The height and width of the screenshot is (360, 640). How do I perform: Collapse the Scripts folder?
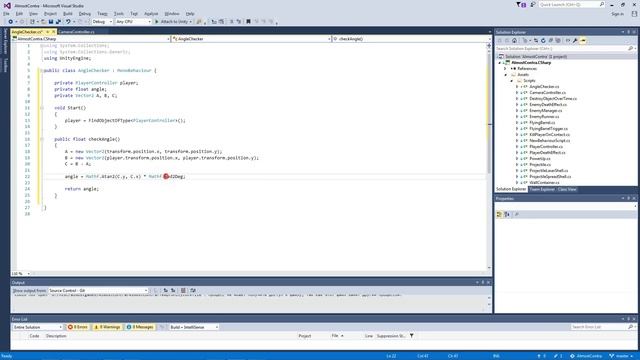(512, 81)
